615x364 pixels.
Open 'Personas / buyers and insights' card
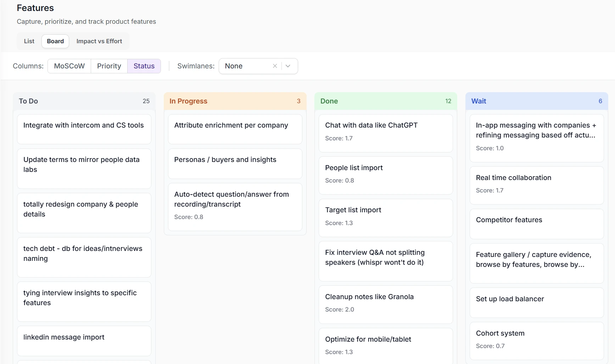pyautogui.click(x=235, y=164)
